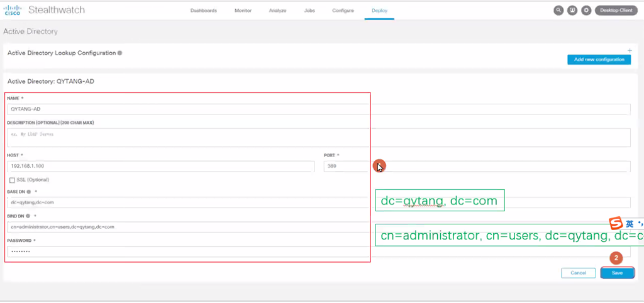Open the user icon beside search

572,10
